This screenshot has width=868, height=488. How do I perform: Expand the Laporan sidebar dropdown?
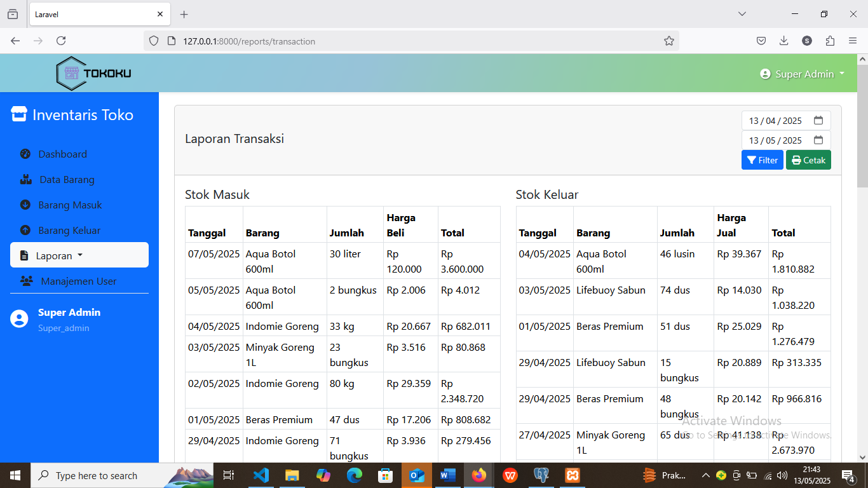point(79,255)
